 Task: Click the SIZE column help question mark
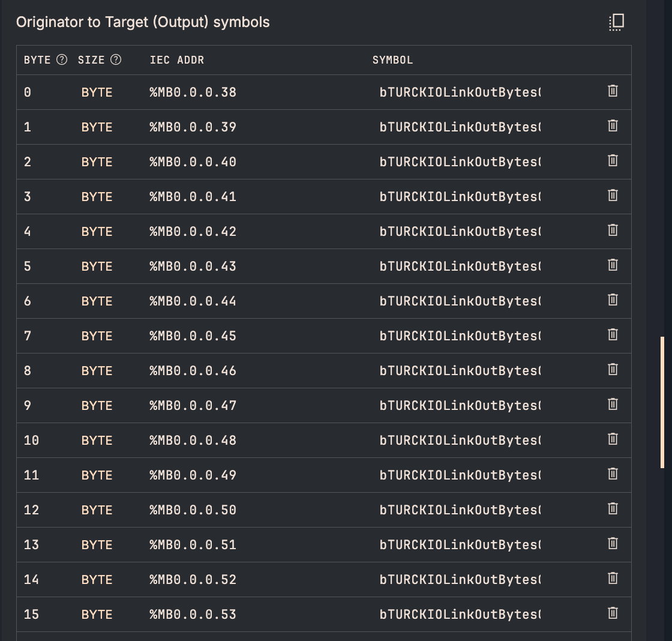116,59
